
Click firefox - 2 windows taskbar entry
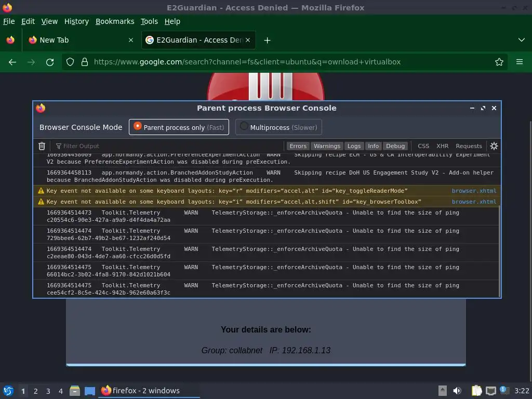pos(149,391)
